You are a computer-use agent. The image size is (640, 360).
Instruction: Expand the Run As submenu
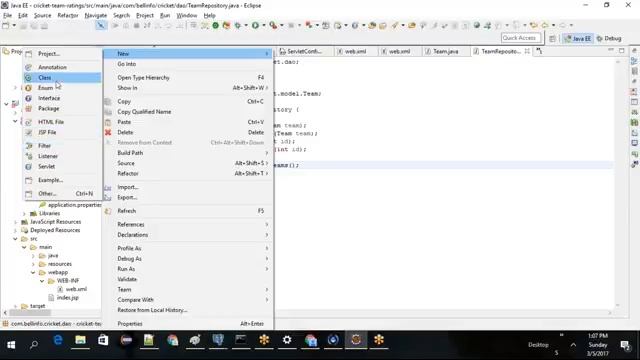pos(188,269)
